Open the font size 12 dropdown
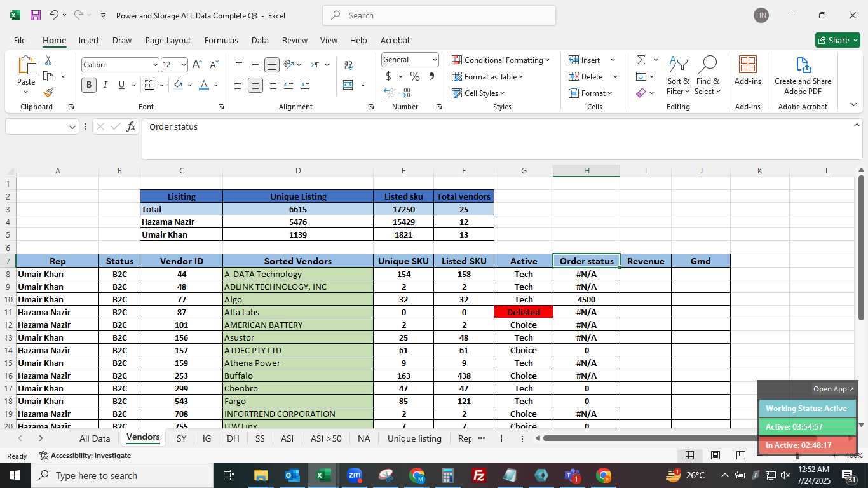The height and width of the screenshot is (488, 868). 184,65
